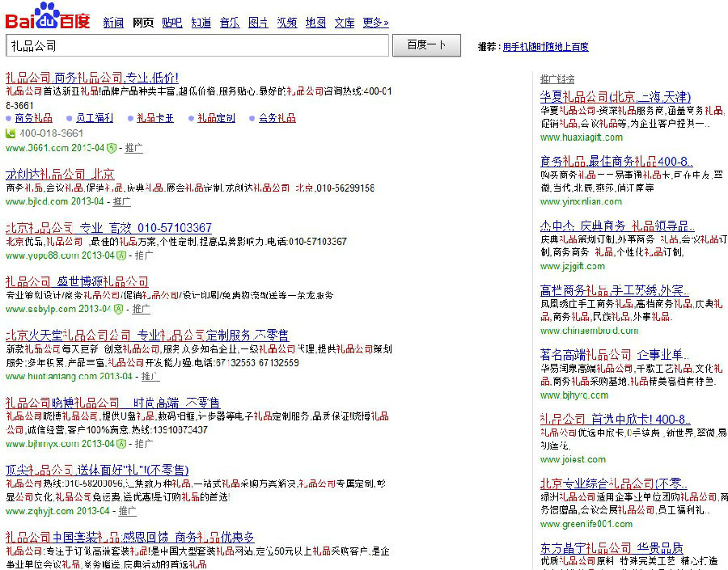Open the 华夏礼品公司(北京,上海,天津) sidebar ad
Image resolution: width=728 pixels, height=570 pixels.
click(616, 96)
